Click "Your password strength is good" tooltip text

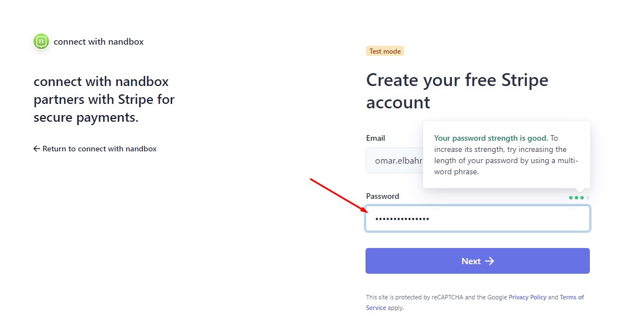click(491, 138)
